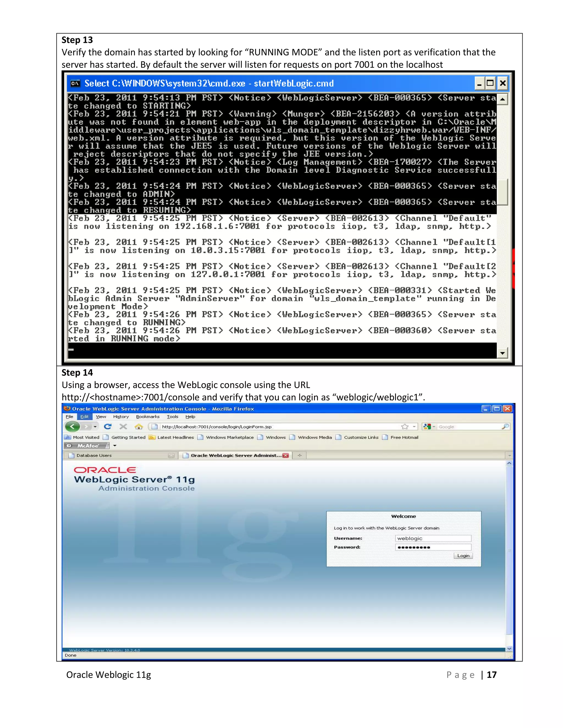Open the Bookmarks menu in Firefox
563x728 pixels.
[x=148, y=417]
